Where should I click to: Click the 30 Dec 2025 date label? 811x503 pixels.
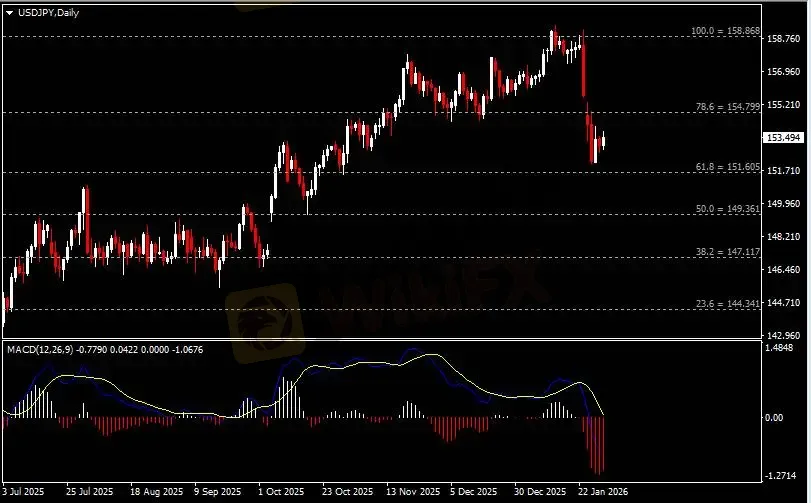click(540, 491)
